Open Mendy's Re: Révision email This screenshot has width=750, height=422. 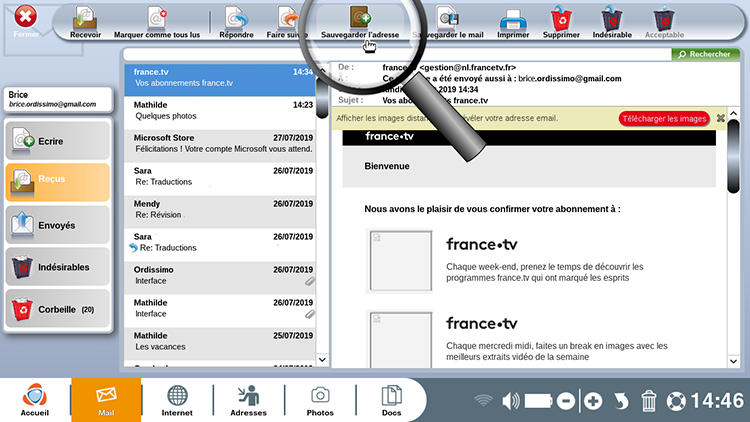tap(220, 212)
